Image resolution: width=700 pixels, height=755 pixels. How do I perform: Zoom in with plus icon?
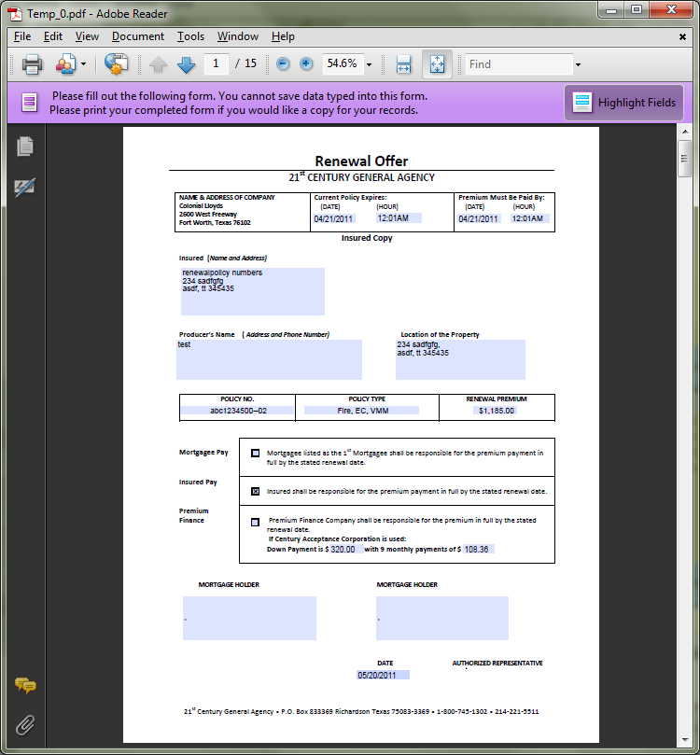(306, 63)
